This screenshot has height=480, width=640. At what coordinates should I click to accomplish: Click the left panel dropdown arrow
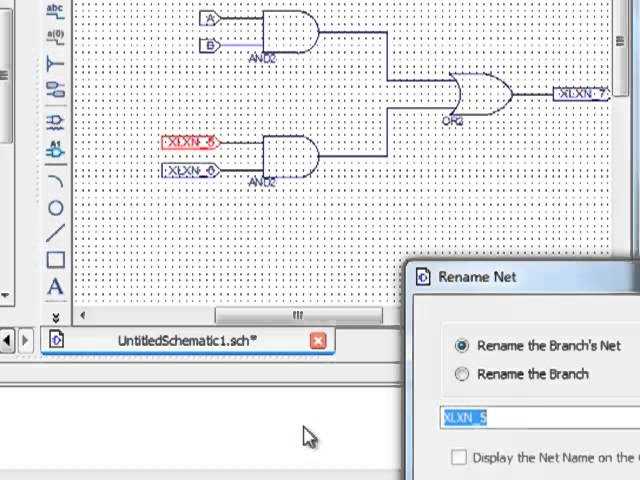(x=4, y=295)
